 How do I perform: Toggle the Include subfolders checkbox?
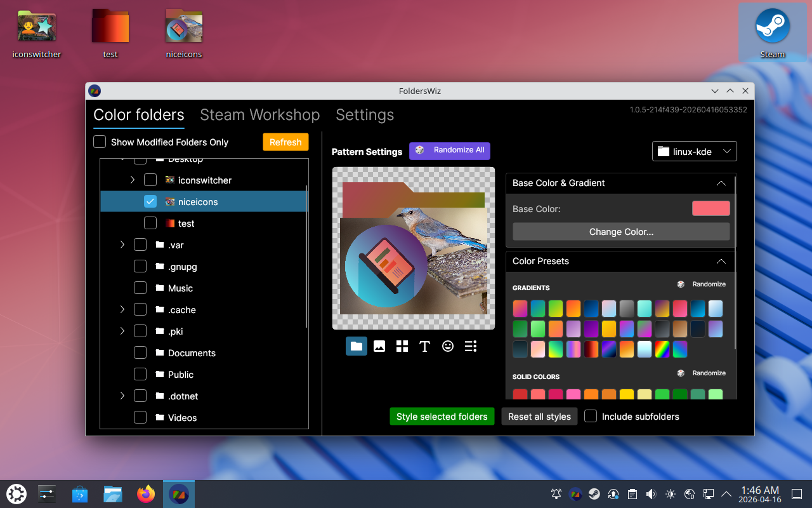[591, 417]
